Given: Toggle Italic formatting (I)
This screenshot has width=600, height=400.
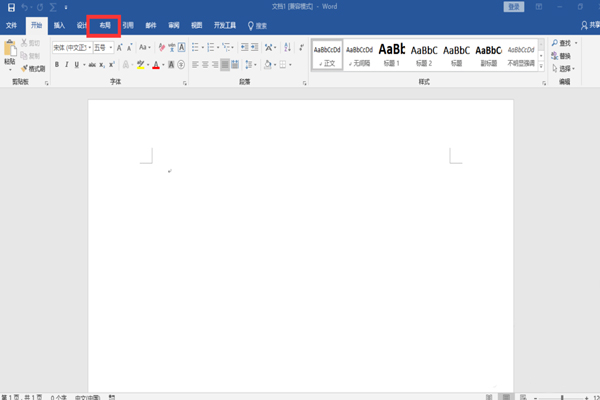Looking at the screenshot, I should (x=68, y=65).
